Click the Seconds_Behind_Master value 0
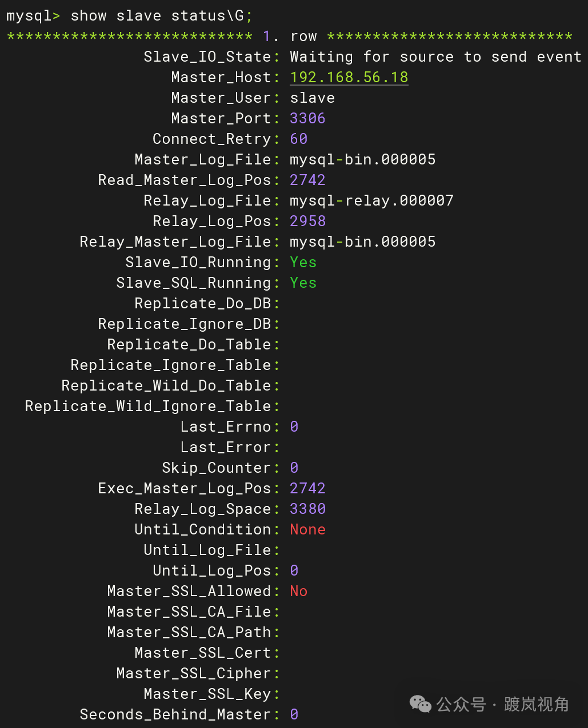588x728 pixels. click(x=294, y=714)
